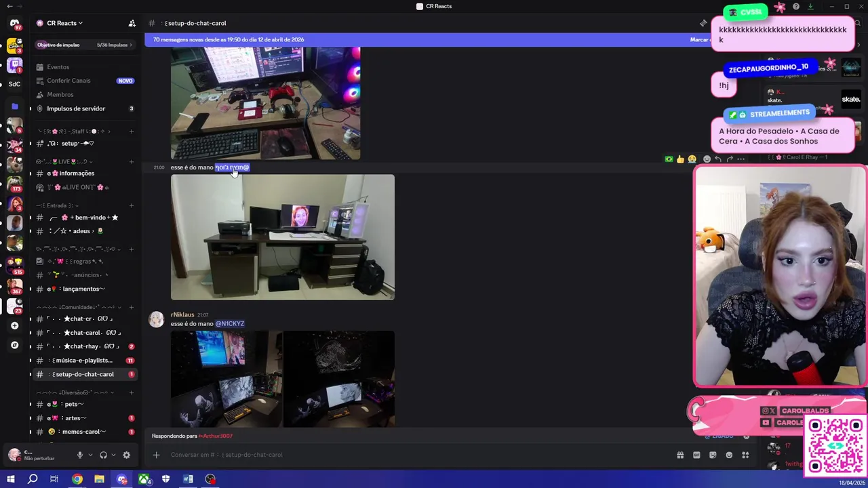The image size is (868, 488).
Task: Select the memes-carol channel
Action: tap(85, 432)
